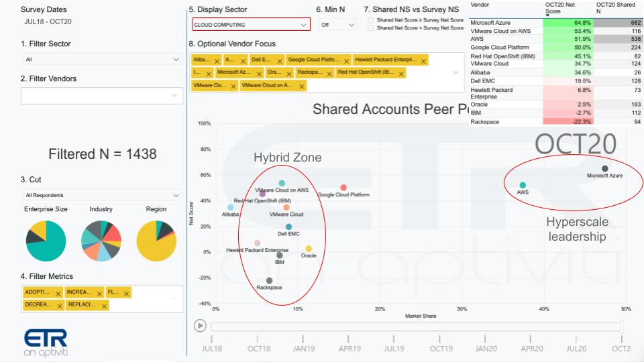Remove the Alibaba vendor chip via its X

click(x=217, y=61)
